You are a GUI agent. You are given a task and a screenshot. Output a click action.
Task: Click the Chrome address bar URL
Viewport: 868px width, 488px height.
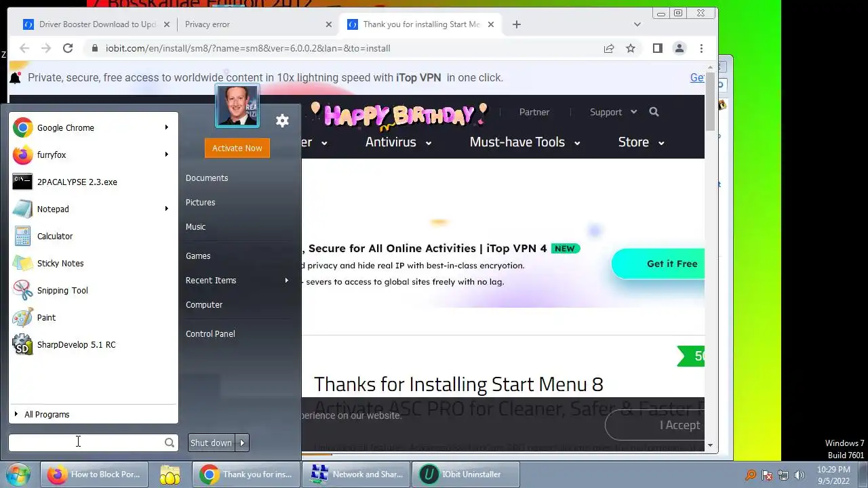click(248, 48)
